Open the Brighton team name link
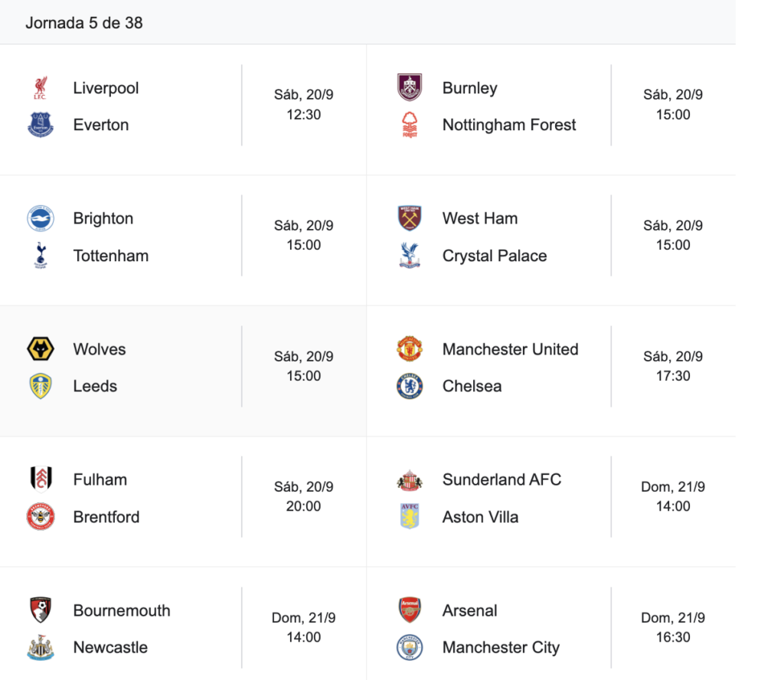This screenshot has height=680, width=784. (x=103, y=218)
